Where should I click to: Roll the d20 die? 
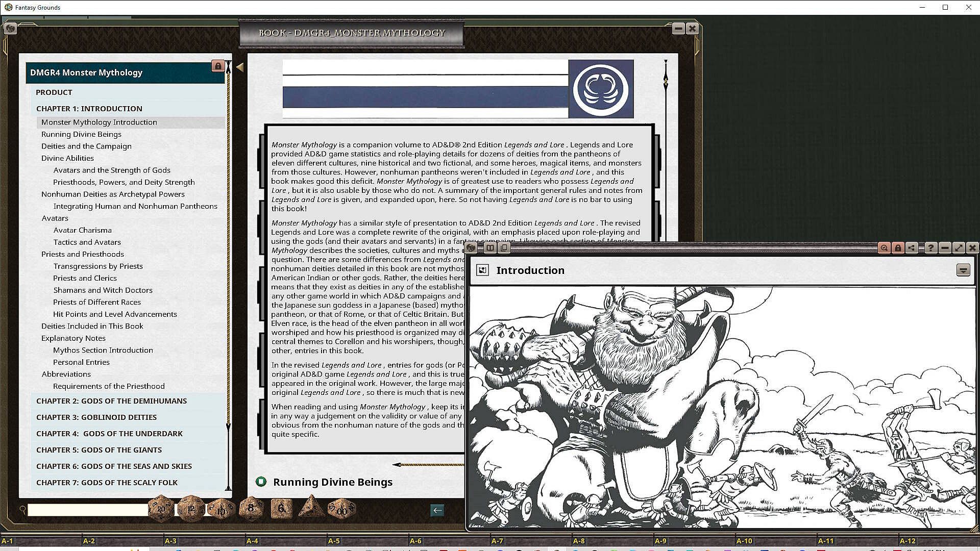[161, 509]
